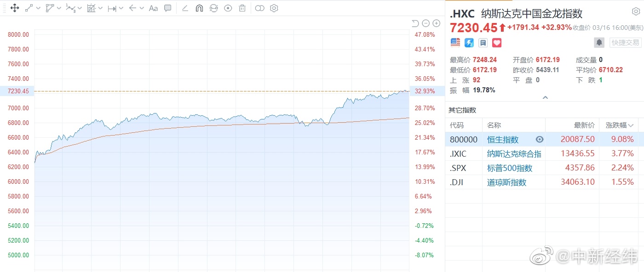Click the 名称 column header
This screenshot has height=272, width=644.
[x=494, y=125]
